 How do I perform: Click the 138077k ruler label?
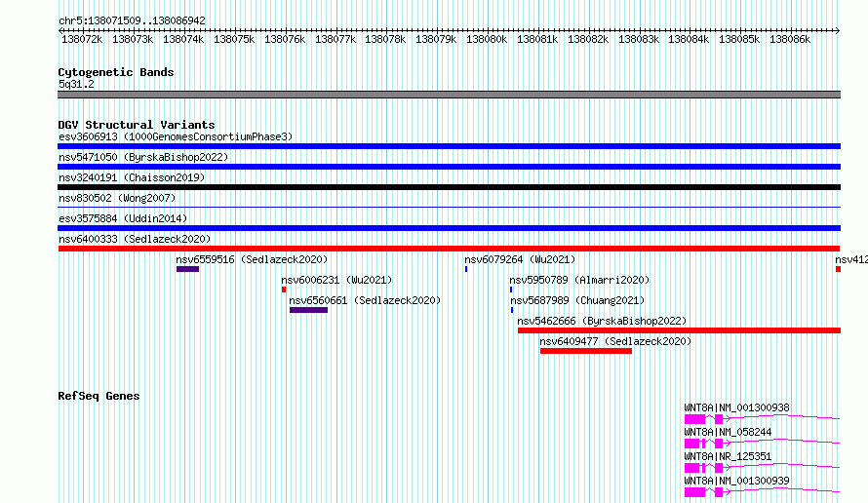(335, 39)
